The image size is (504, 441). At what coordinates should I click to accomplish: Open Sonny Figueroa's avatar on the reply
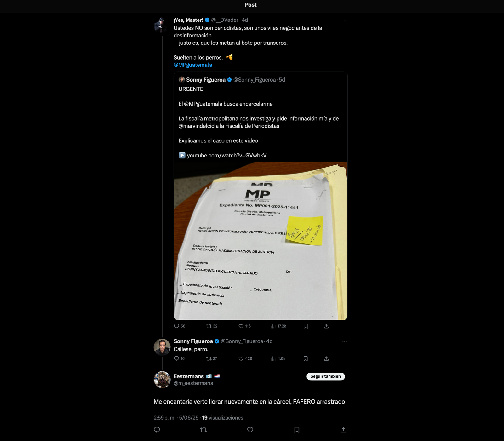pos(162,347)
